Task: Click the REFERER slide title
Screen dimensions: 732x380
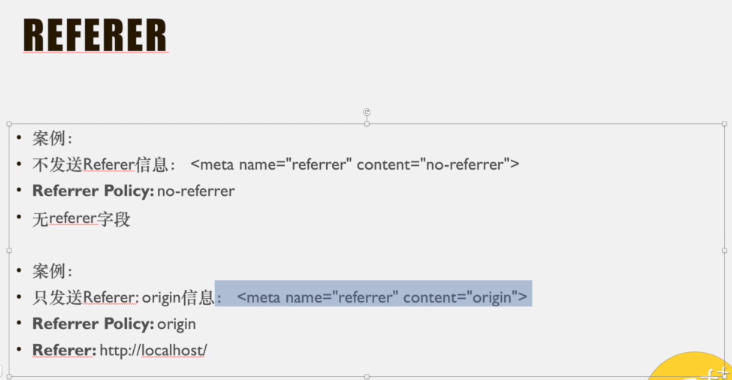Action: pos(95,35)
